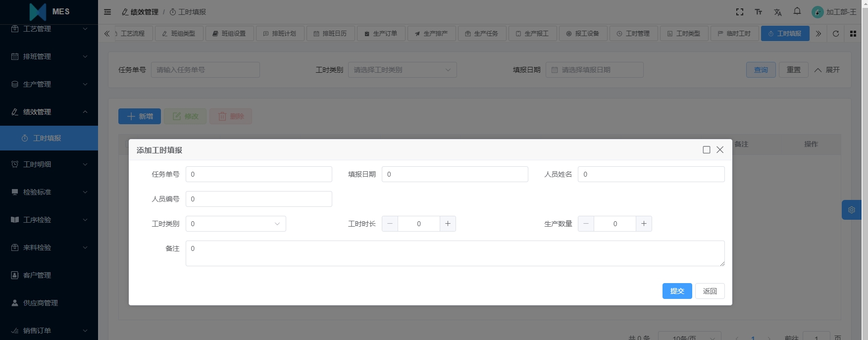Click the 查询 search button
868x340 pixels.
coord(761,70)
